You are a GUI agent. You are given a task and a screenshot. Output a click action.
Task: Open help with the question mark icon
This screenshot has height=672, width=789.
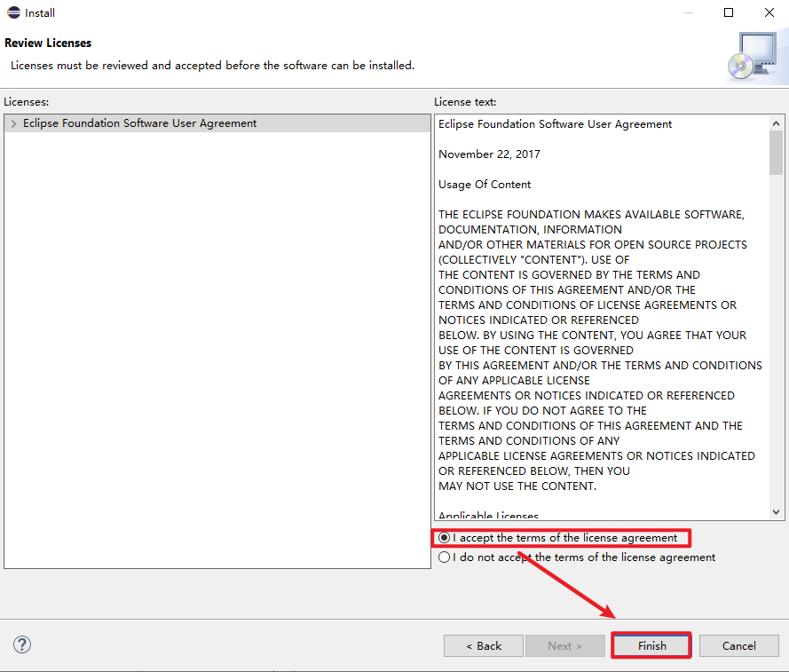[x=22, y=644]
